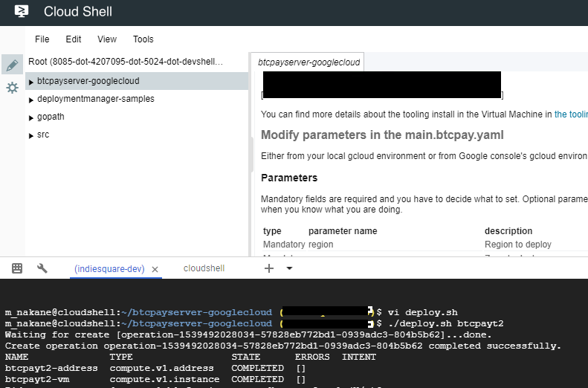
Task: Switch to the cloudshell terminal tab
Action: click(204, 268)
